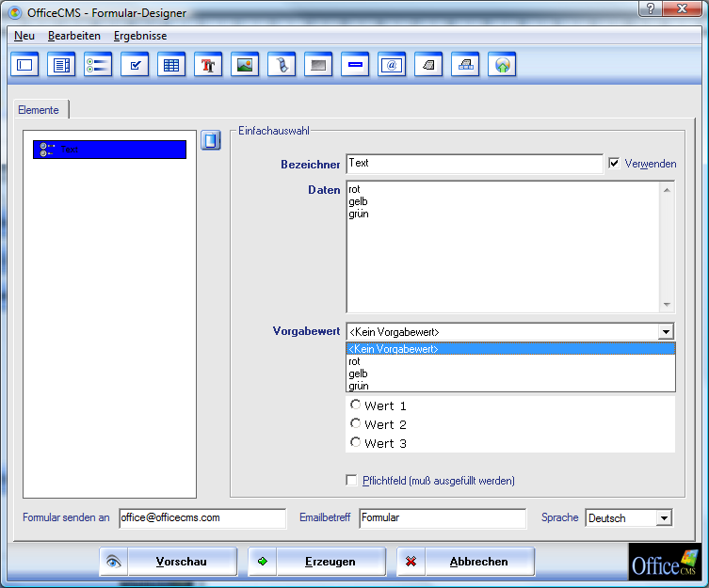This screenshot has width=709, height=588.
Task: Choose <Kein Vorgabewert> in dropdown list
Action: (x=510, y=349)
